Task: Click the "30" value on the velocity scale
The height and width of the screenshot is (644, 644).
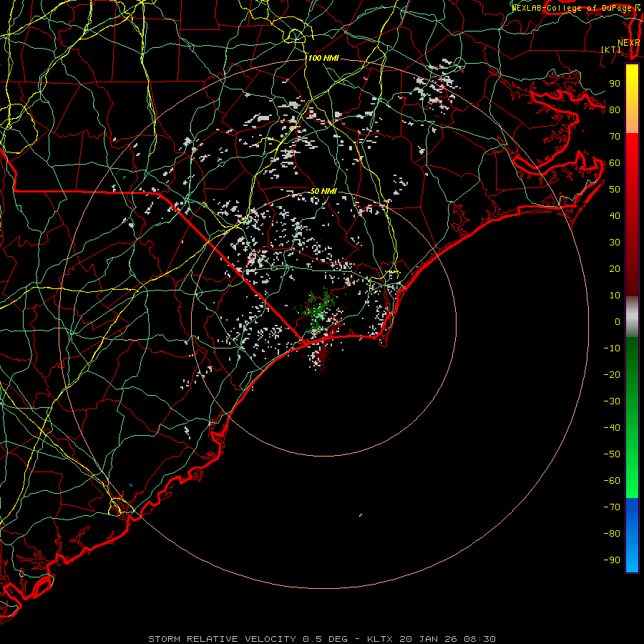Action: click(615, 243)
